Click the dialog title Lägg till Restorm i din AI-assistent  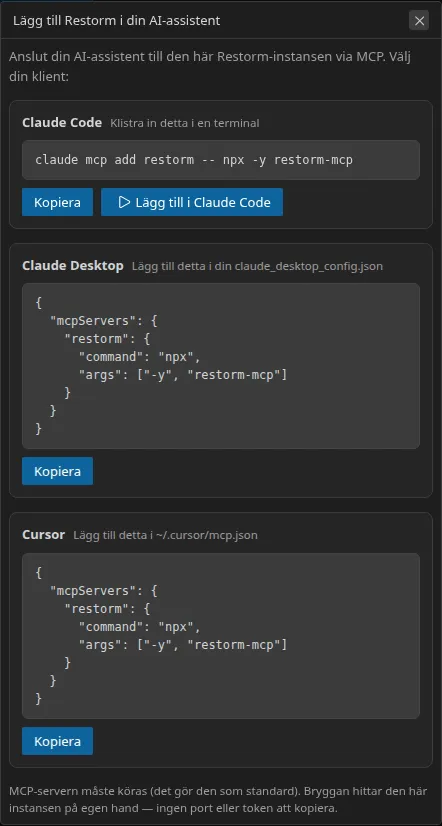point(116,21)
